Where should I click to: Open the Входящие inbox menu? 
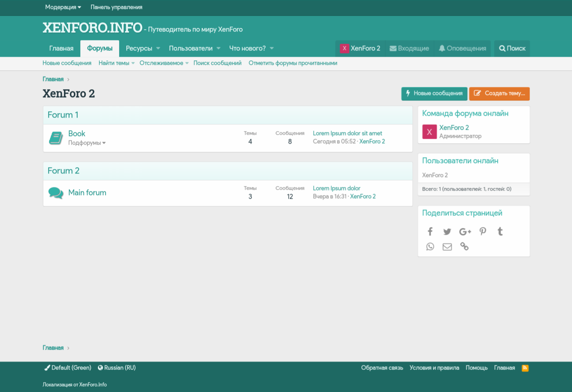409,48
